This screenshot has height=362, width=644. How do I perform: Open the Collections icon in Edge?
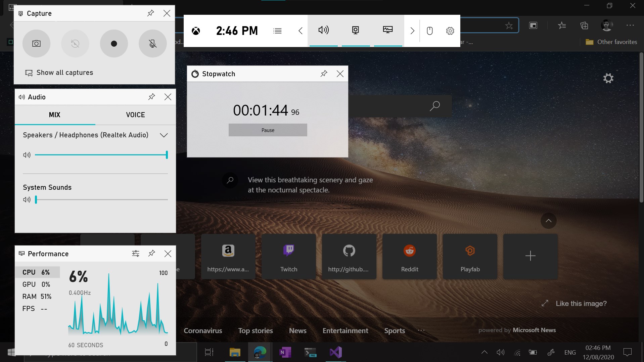tap(584, 26)
